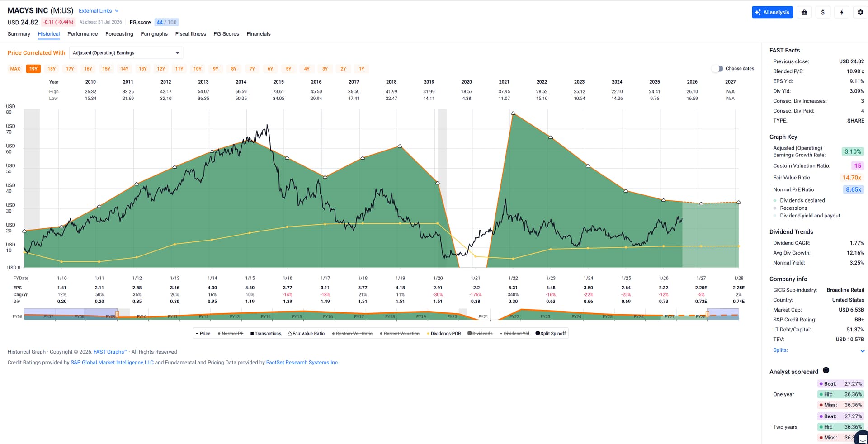Click the FG score 44 / 100 badge
The width and height of the screenshot is (868, 444).
pos(166,22)
